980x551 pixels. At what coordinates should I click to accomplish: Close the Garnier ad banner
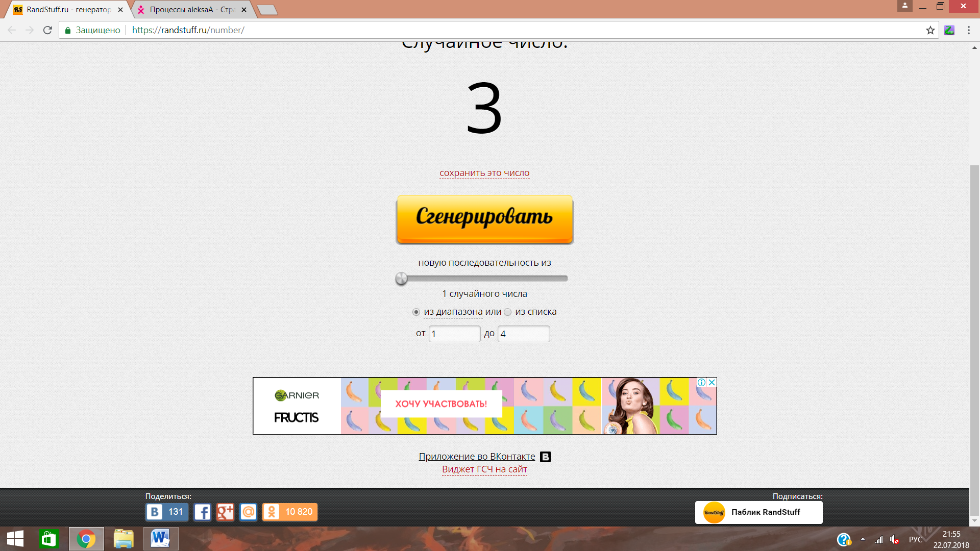pos(712,382)
